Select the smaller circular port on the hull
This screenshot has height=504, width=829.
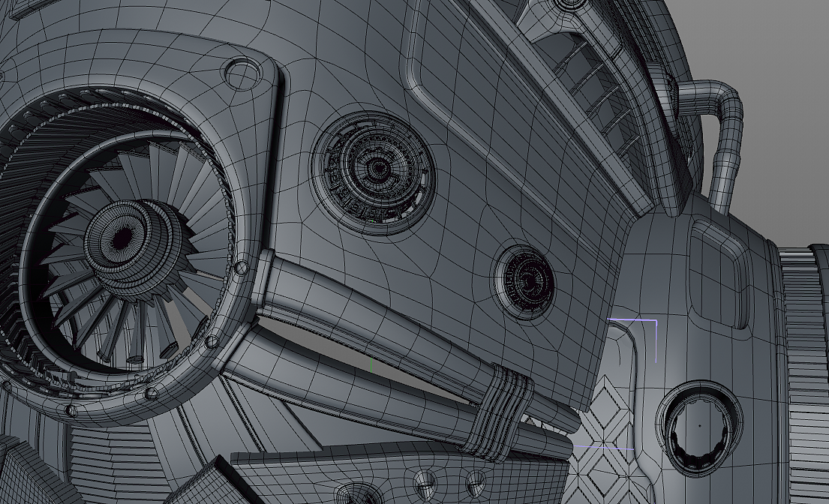click(524, 280)
